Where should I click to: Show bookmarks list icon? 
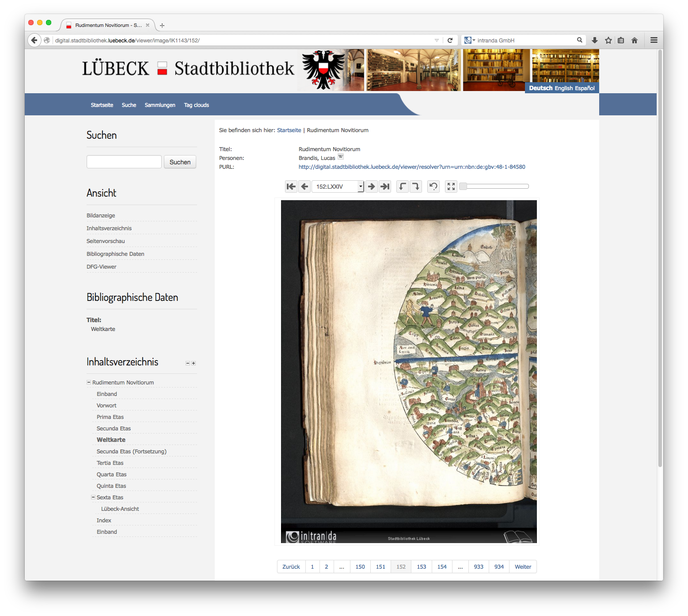coord(621,40)
